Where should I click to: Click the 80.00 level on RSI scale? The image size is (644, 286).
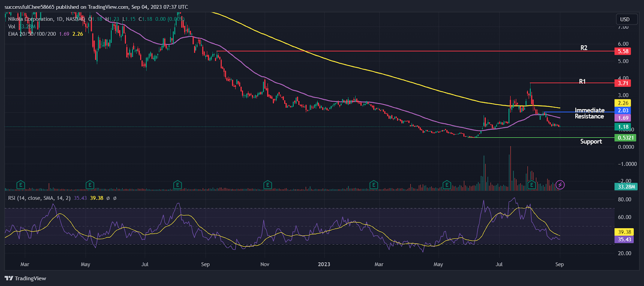[624, 200]
